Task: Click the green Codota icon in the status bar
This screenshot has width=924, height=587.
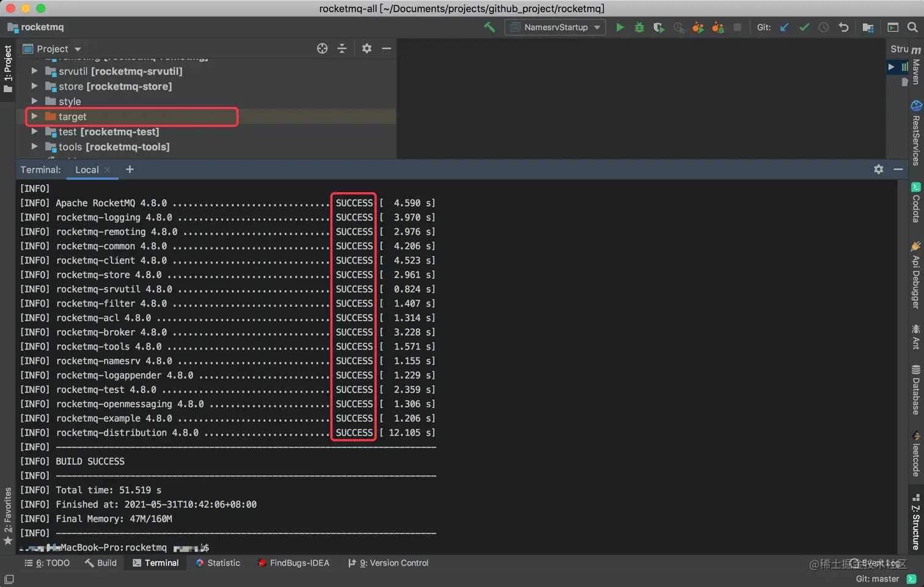Action: tap(912, 579)
